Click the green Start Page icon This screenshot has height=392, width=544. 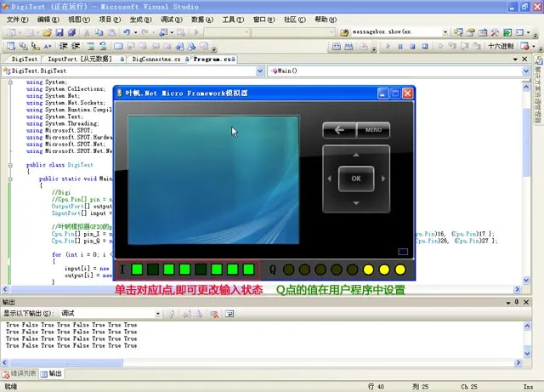tap(507, 32)
